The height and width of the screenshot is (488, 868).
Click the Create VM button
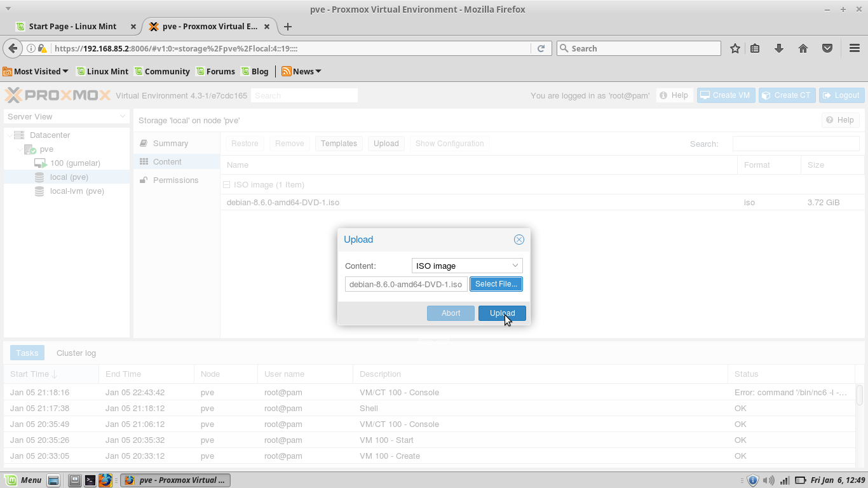[x=725, y=95]
